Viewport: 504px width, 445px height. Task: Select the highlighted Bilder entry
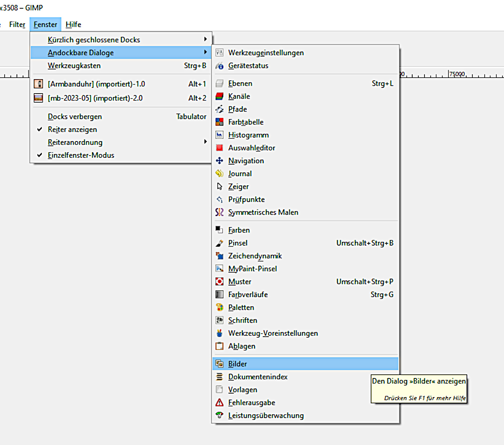pos(305,364)
